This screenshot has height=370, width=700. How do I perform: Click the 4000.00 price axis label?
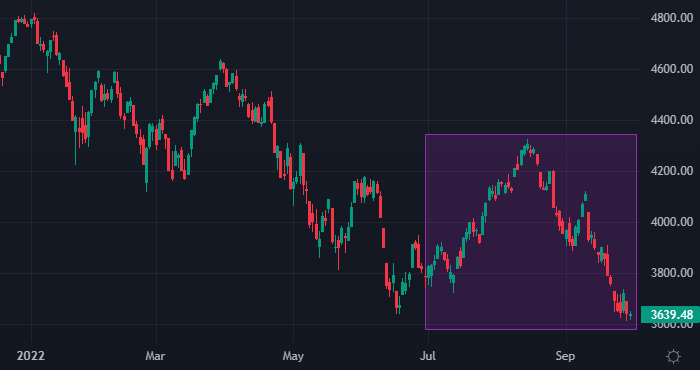(x=671, y=222)
